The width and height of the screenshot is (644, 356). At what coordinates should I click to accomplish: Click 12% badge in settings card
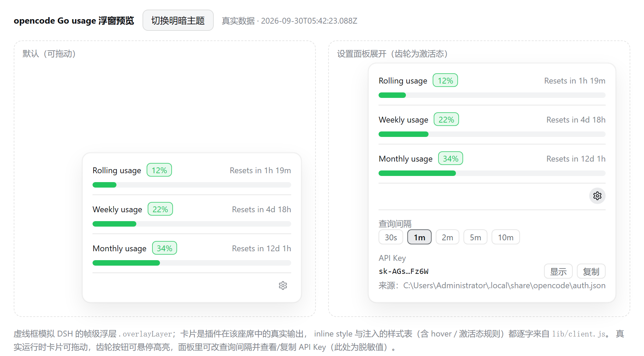coord(445,80)
